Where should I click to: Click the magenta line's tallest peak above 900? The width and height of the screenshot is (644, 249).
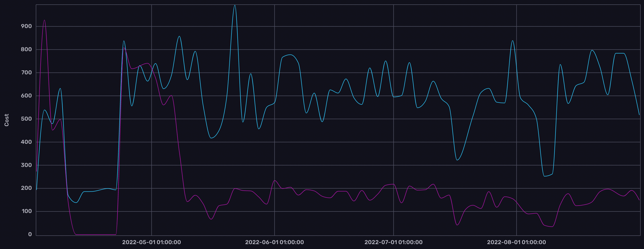click(x=44, y=20)
